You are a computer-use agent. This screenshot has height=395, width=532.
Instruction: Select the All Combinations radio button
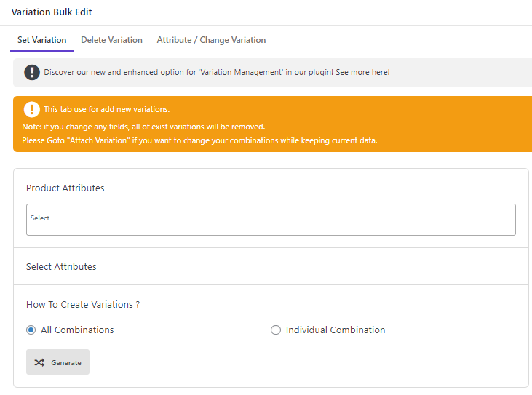coord(31,330)
